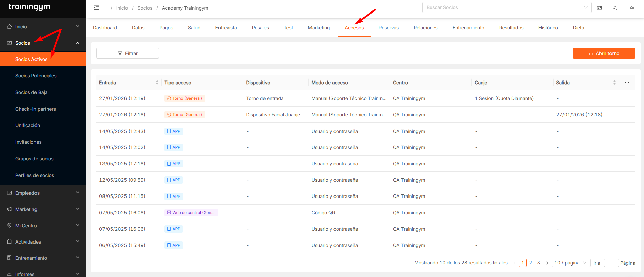Sort table by Salida column
This screenshot has width=644, height=277.
click(x=614, y=83)
